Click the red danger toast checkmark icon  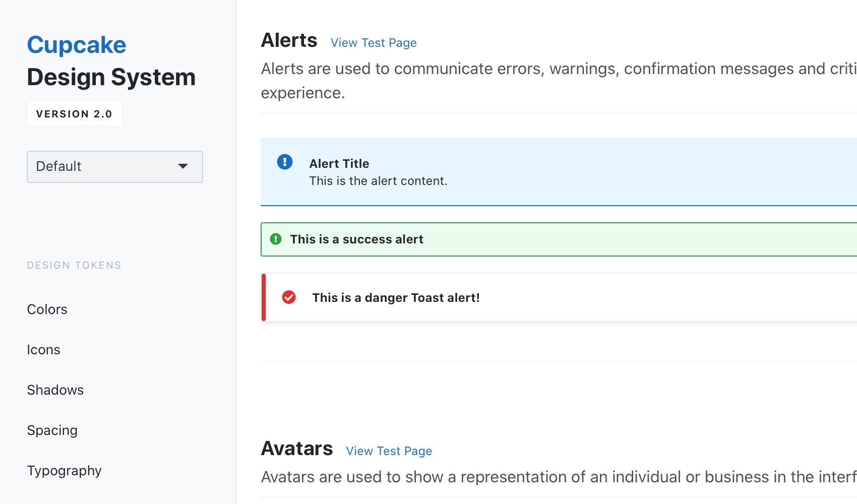[289, 297]
